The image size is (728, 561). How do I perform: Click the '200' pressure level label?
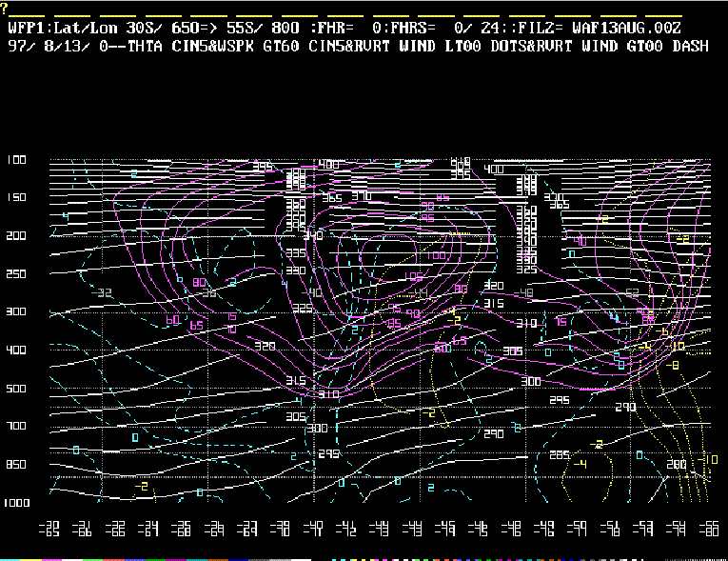(16, 235)
